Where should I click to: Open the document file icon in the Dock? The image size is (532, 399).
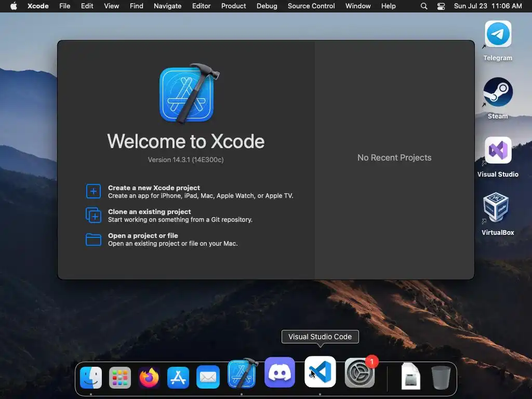pyautogui.click(x=410, y=376)
